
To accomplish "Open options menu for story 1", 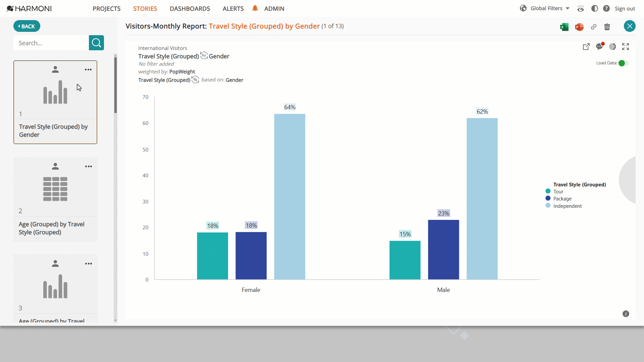I will pos(88,69).
